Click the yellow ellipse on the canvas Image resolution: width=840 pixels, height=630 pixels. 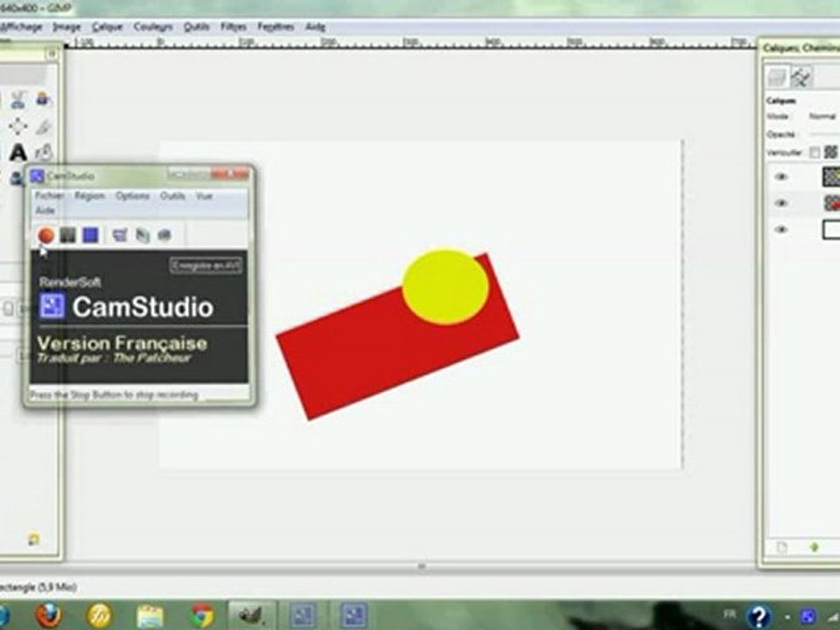point(445,286)
